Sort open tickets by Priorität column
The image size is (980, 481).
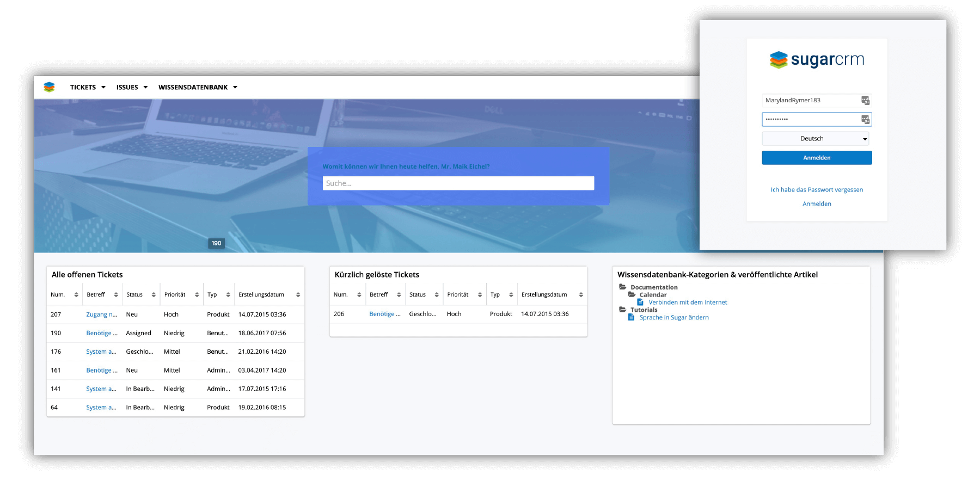pyautogui.click(x=197, y=295)
